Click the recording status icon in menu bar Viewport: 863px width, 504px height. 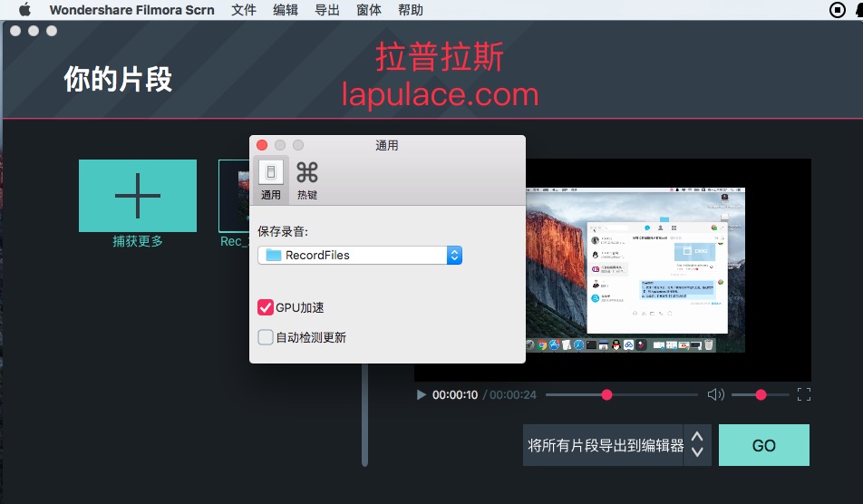[837, 10]
